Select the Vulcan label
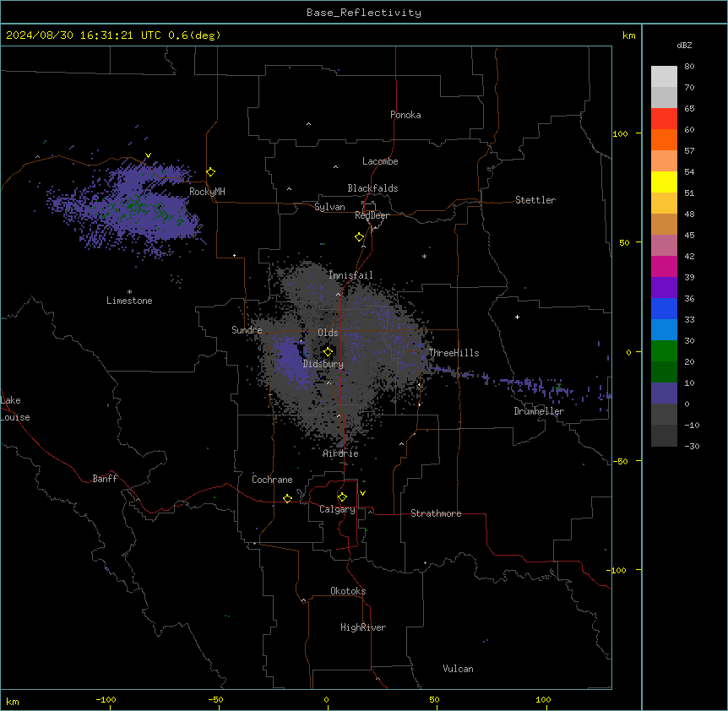The height and width of the screenshot is (711, 728). [x=459, y=669]
